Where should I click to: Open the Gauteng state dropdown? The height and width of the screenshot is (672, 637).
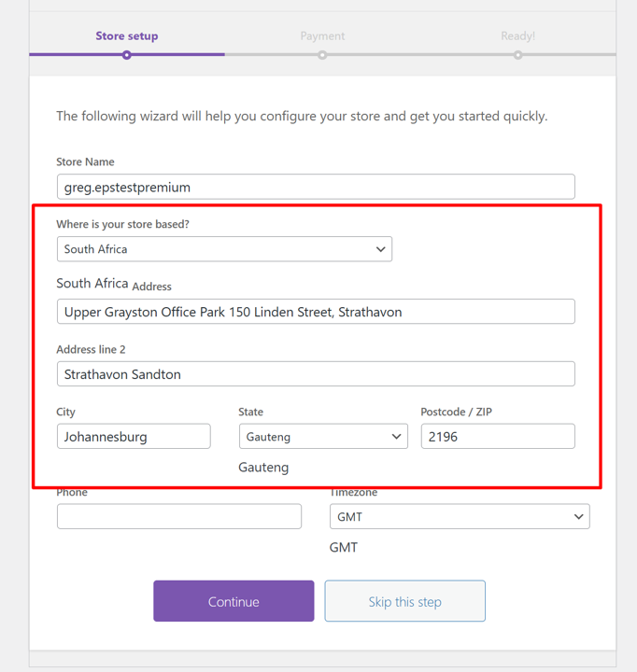coord(323,436)
